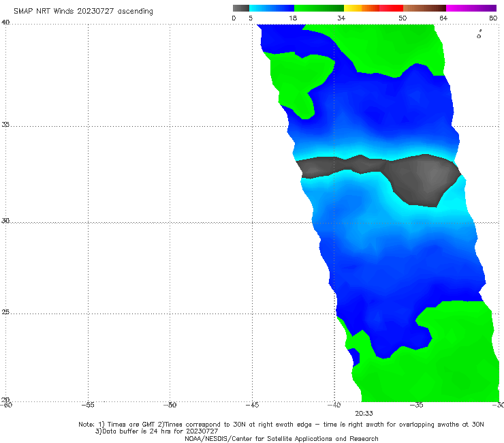Screen dimensions: 504x443
Task: Click the "64" color bar label
Action: tap(443, 18)
